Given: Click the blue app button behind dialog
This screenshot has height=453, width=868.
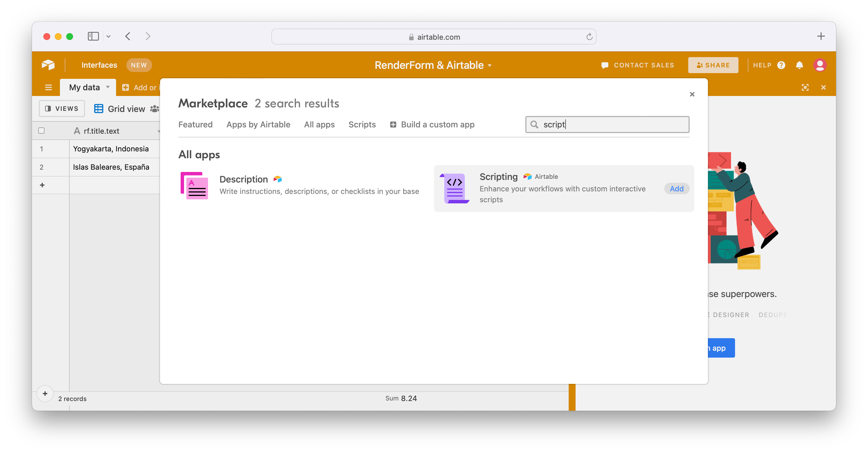Looking at the screenshot, I should click(x=721, y=348).
